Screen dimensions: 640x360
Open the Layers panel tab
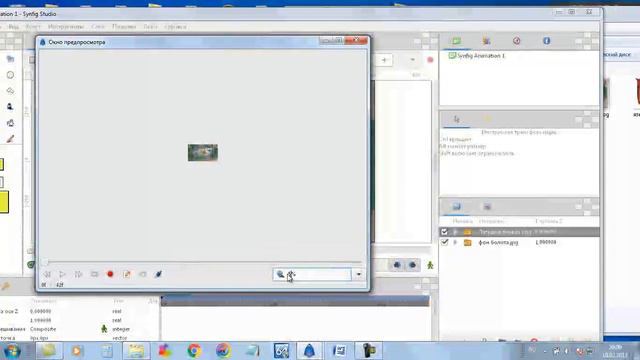pos(456,207)
